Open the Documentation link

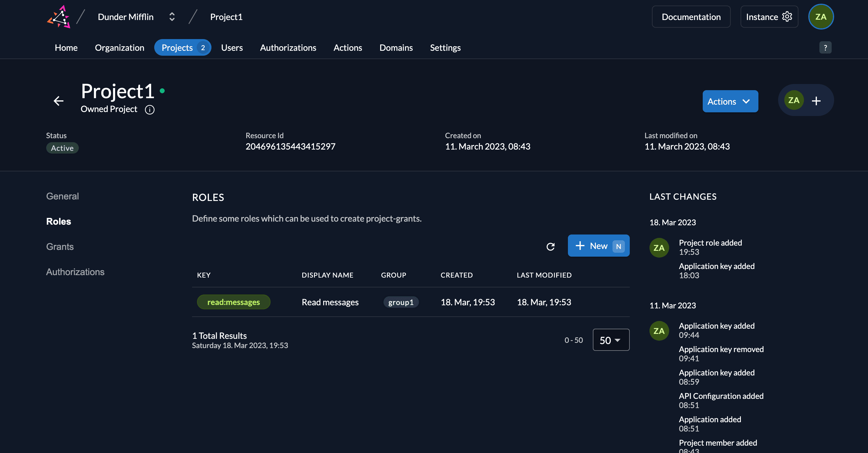(691, 17)
